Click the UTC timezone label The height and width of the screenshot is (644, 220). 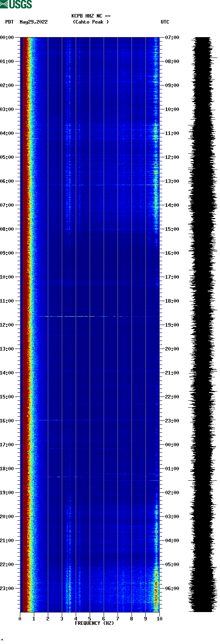(x=165, y=22)
